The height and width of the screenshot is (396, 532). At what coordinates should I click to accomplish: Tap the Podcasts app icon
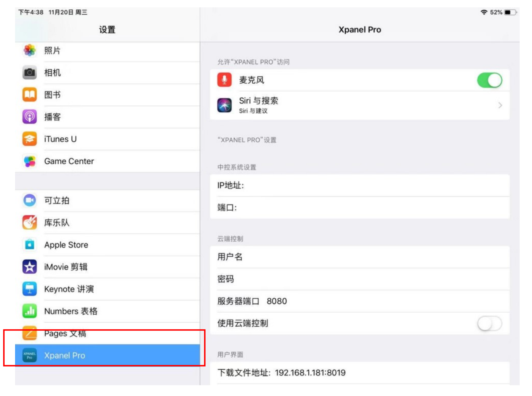point(30,117)
